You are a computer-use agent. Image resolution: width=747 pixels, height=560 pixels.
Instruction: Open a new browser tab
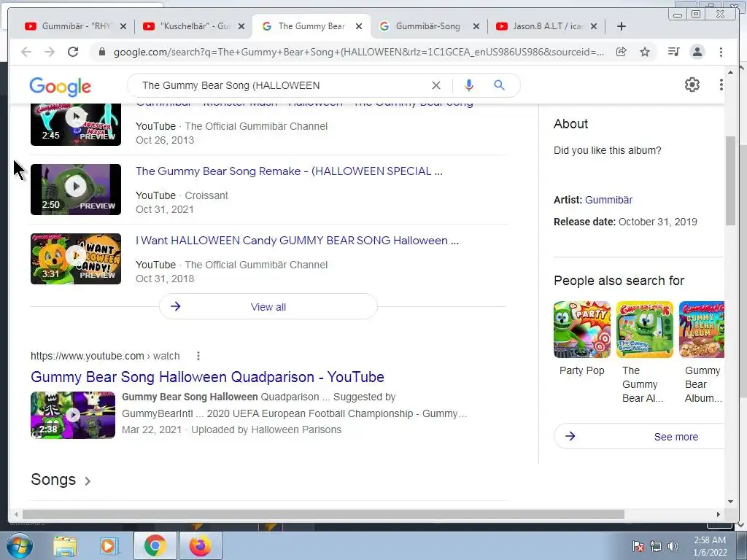[x=622, y=26]
